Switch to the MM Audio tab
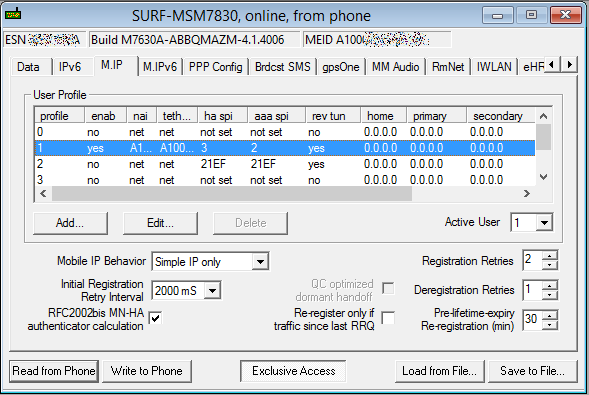Screen dimensions: 589x395 395,67
